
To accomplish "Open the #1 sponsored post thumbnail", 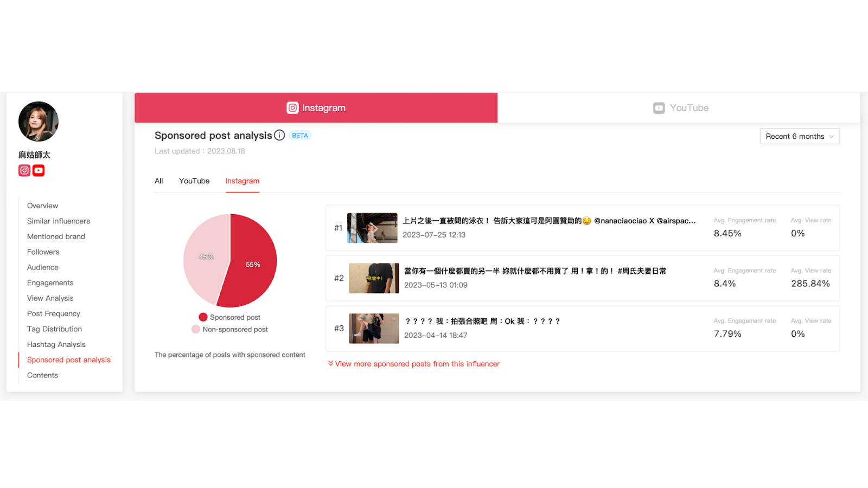I will pos(372,228).
